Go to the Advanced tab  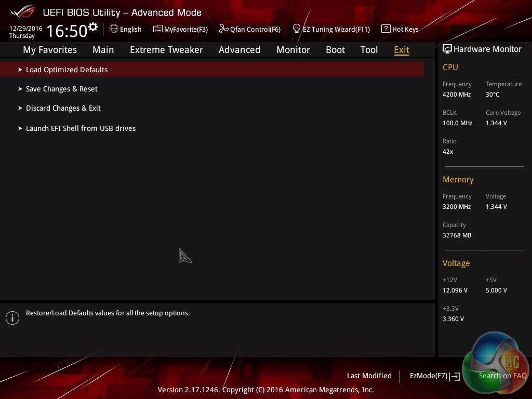[240, 50]
